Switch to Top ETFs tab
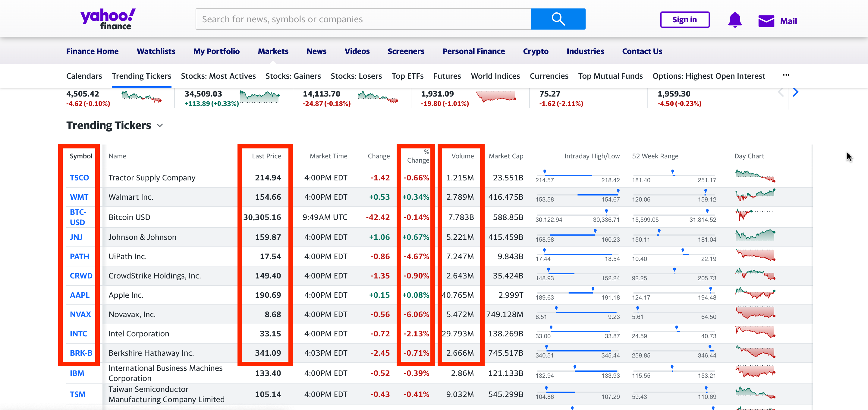This screenshot has height=410, width=868. coord(407,76)
